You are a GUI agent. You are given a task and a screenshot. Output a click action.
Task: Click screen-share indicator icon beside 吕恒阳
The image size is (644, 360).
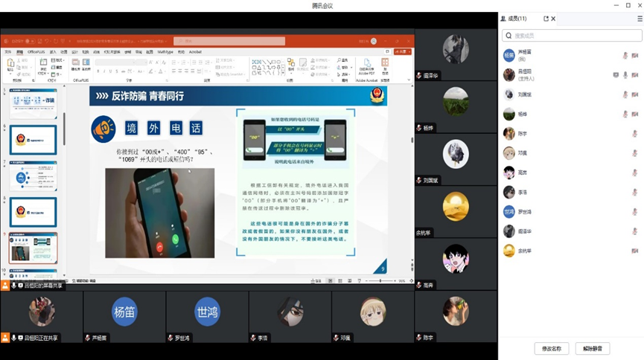click(616, 75)
